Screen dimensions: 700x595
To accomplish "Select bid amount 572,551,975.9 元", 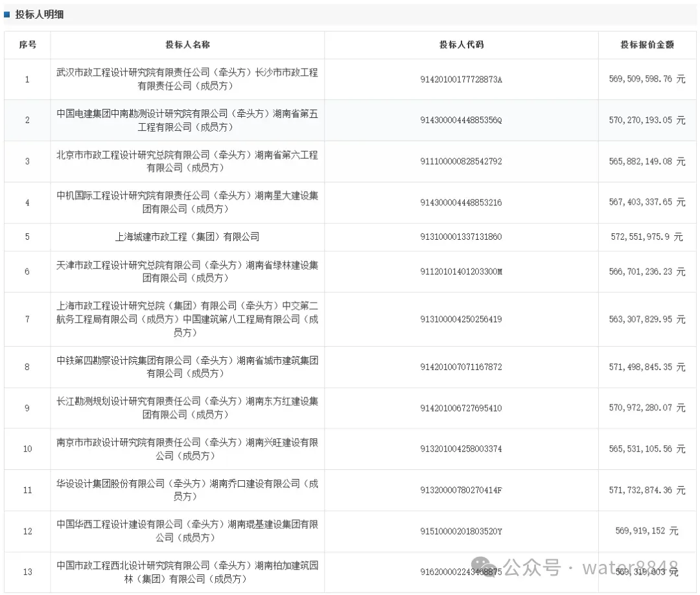I will (647, 237).
